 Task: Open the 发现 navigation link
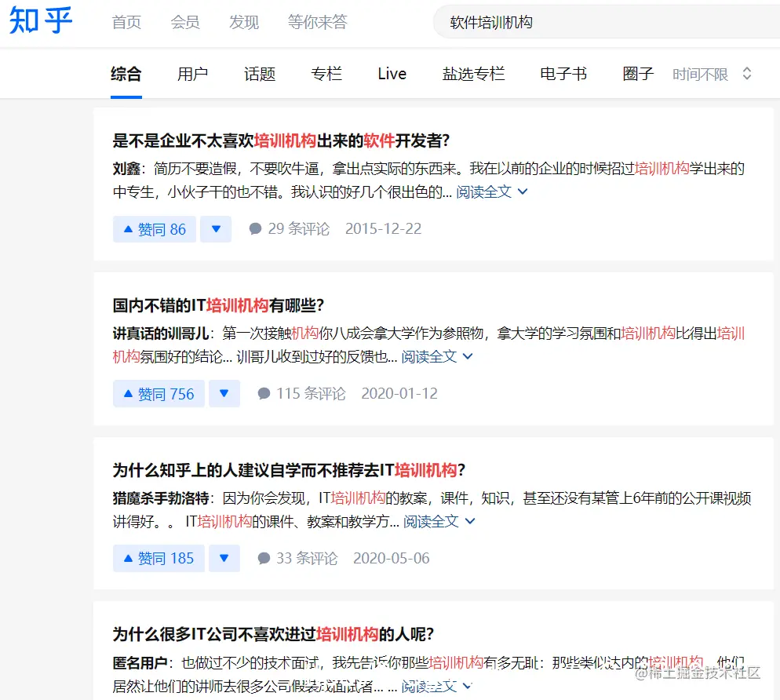[x=244, y=23]
